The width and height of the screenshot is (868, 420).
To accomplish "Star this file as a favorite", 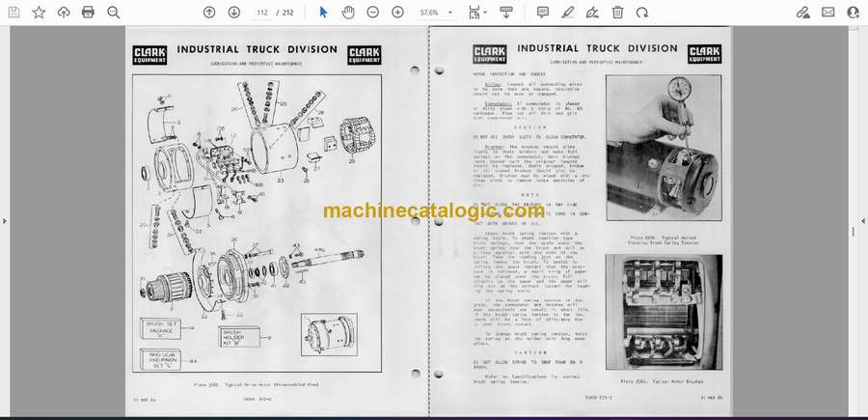I will tap(39, 13).
